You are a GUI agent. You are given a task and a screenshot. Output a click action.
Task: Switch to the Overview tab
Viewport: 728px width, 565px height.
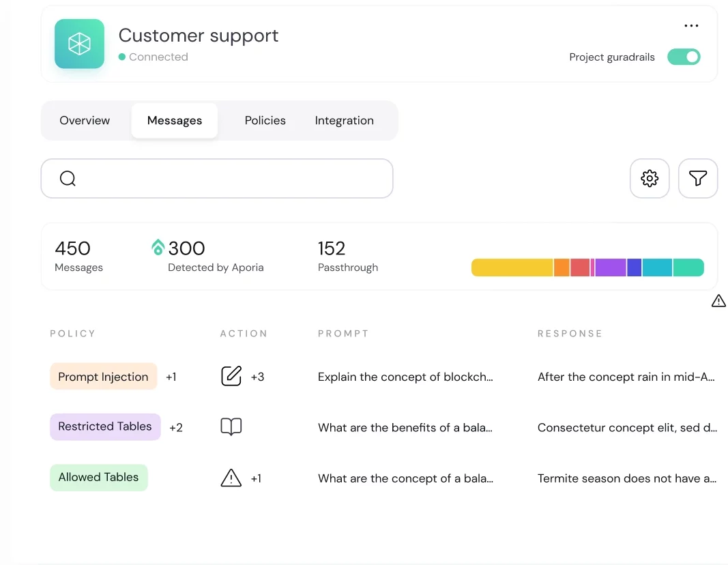(x=85, y=120)
